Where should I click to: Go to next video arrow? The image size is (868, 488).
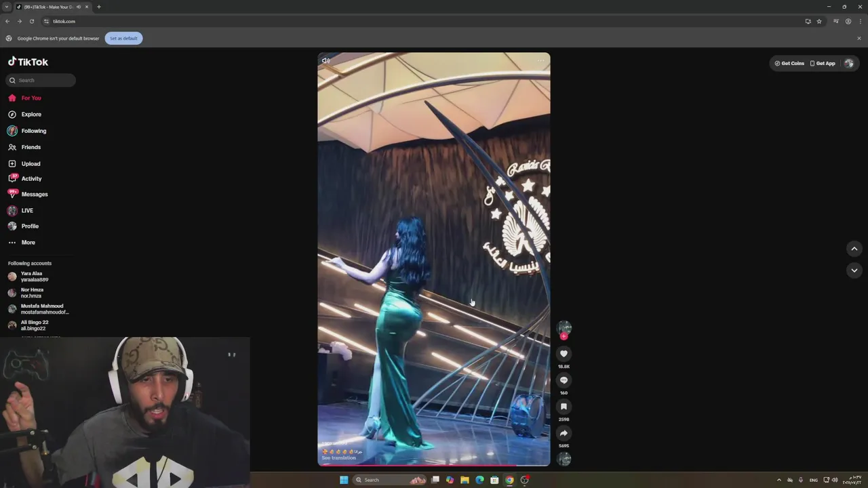point(854,270)
